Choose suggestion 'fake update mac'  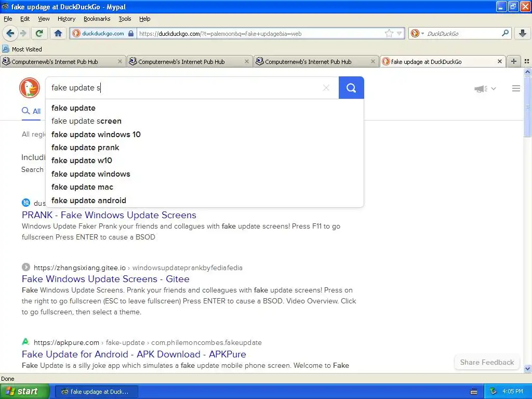point(205,187)
